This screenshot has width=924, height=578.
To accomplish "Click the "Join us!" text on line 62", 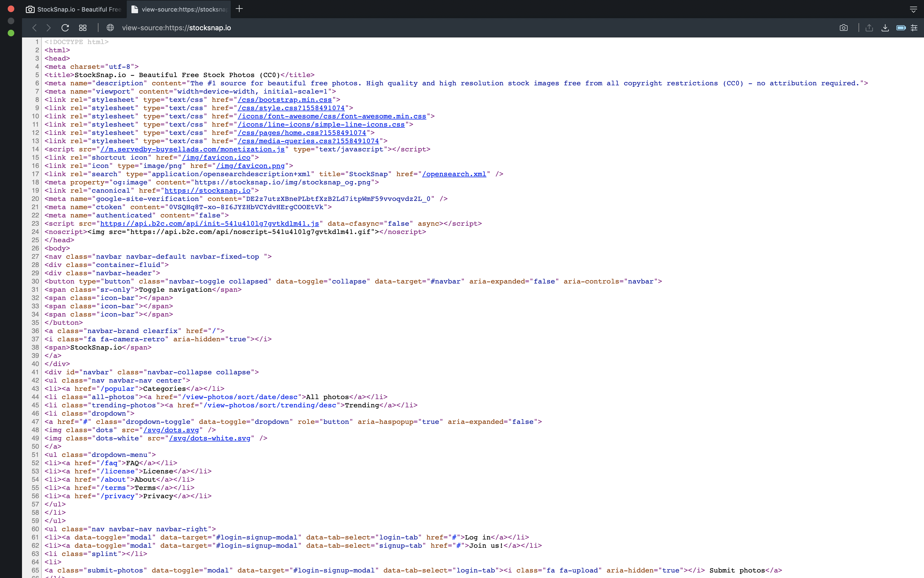I will [x=486, y=546].
